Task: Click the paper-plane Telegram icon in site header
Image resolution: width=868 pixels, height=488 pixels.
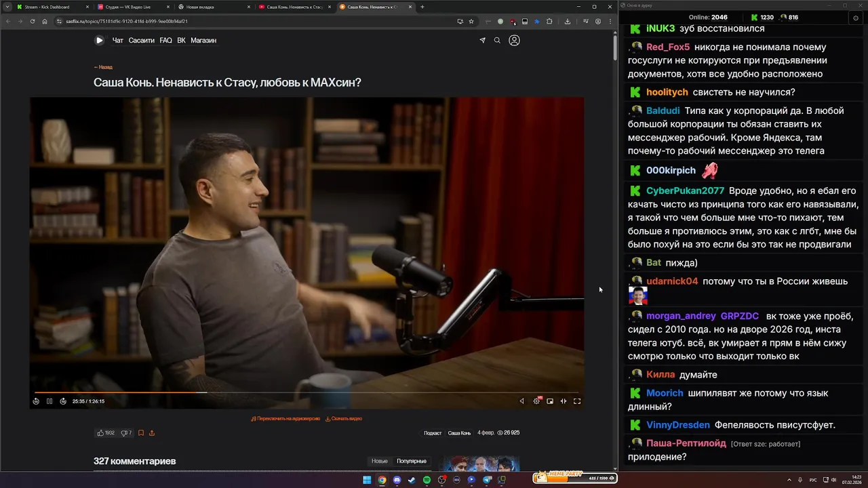Action: (x=482, y=40)
